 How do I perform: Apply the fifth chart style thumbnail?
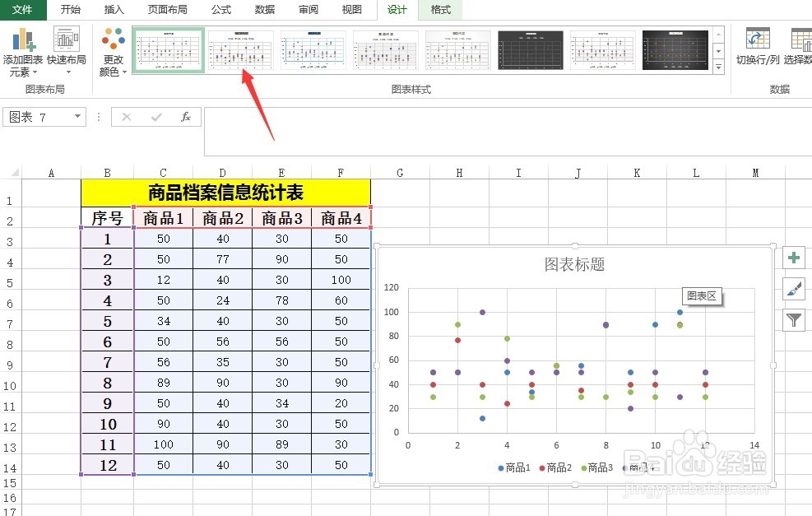coord(457,50)
